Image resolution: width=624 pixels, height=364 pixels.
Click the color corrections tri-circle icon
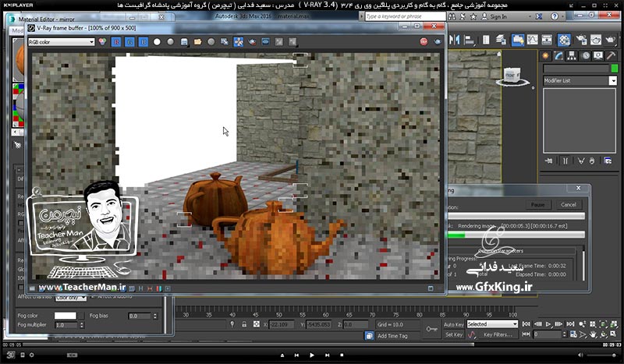tap(103, 41)
